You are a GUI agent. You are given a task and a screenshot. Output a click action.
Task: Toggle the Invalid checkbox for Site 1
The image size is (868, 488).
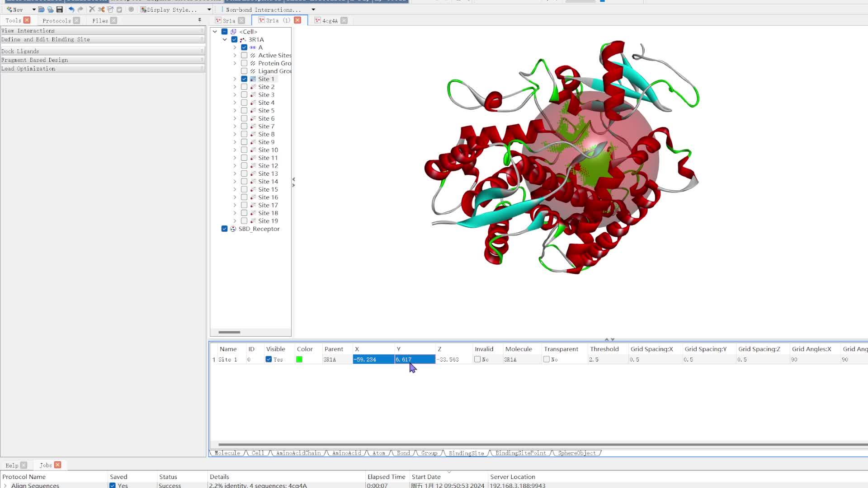(477, 359)
